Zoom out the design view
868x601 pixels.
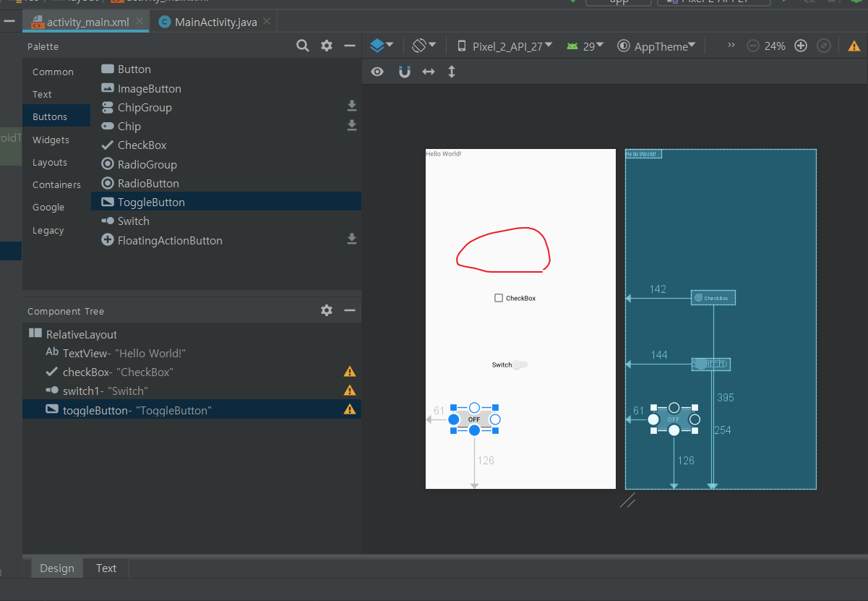point(752,46)
